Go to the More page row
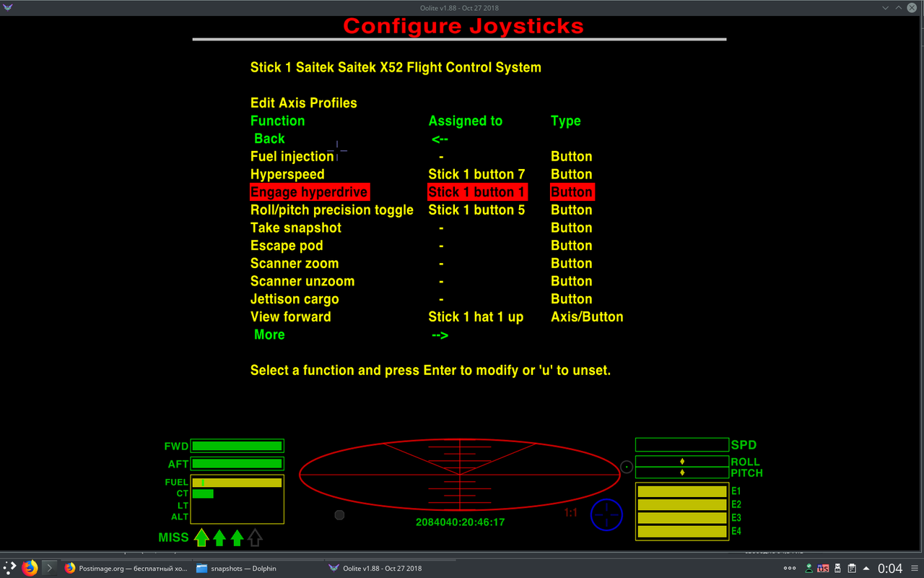The width and height of the screenshot is (924, 578). 269,335
